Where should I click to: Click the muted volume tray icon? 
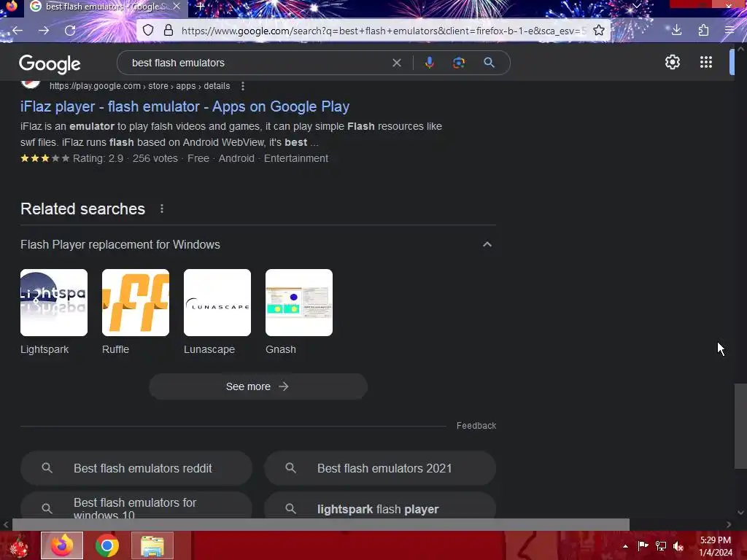tap(678, 545)
